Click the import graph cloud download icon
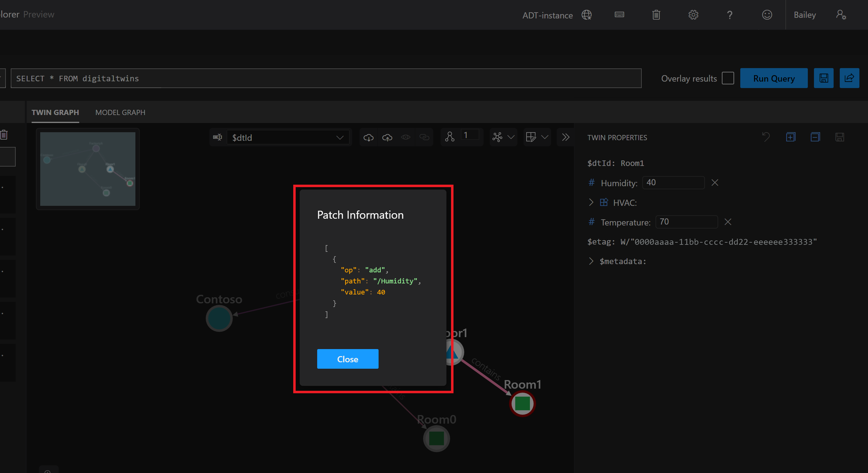 click(x=369, y=137)
